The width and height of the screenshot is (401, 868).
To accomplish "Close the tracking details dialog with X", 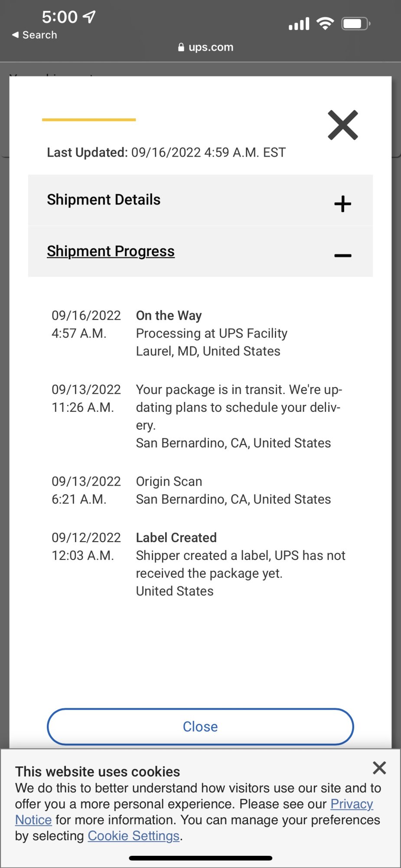I will tap(343, 125).
